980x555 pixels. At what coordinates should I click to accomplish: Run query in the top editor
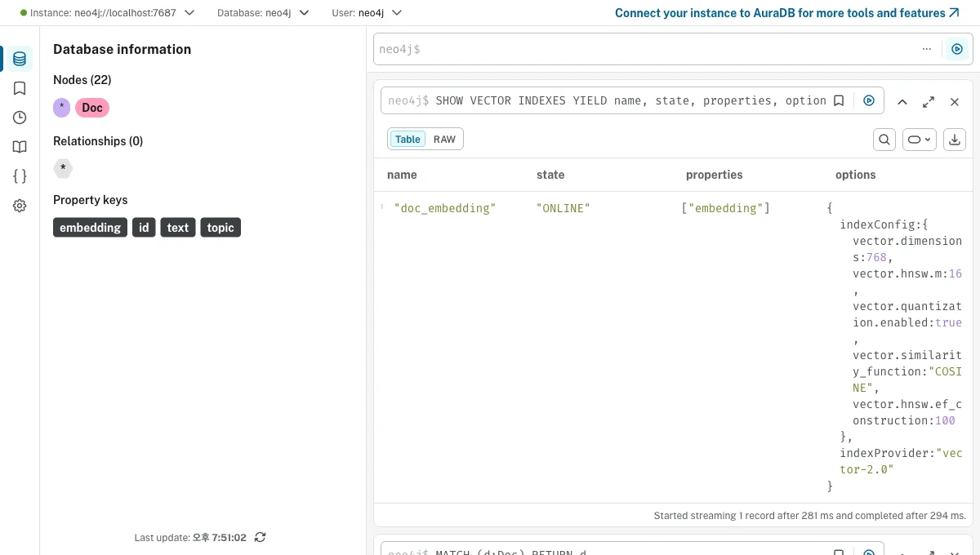957,49
